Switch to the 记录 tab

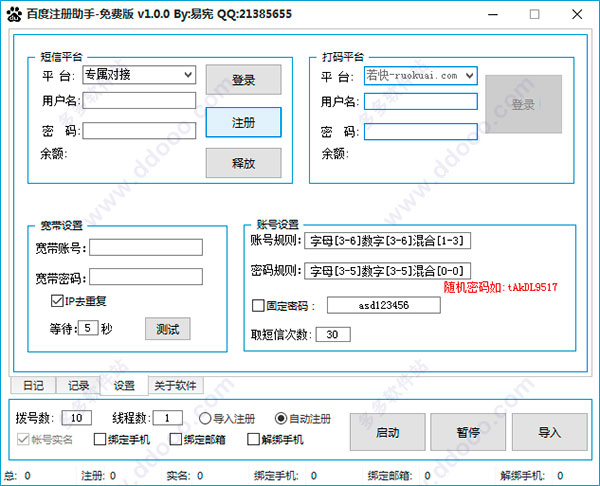coord(78,385)
